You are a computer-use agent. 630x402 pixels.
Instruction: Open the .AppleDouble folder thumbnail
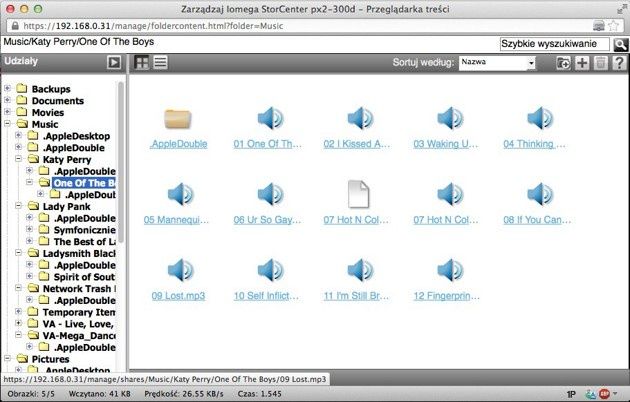tap(178, 119)
